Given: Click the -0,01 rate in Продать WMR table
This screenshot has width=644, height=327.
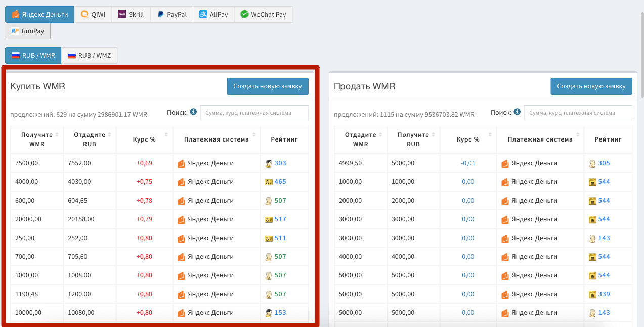Looking at the screenshot, I should pos(468,163).
